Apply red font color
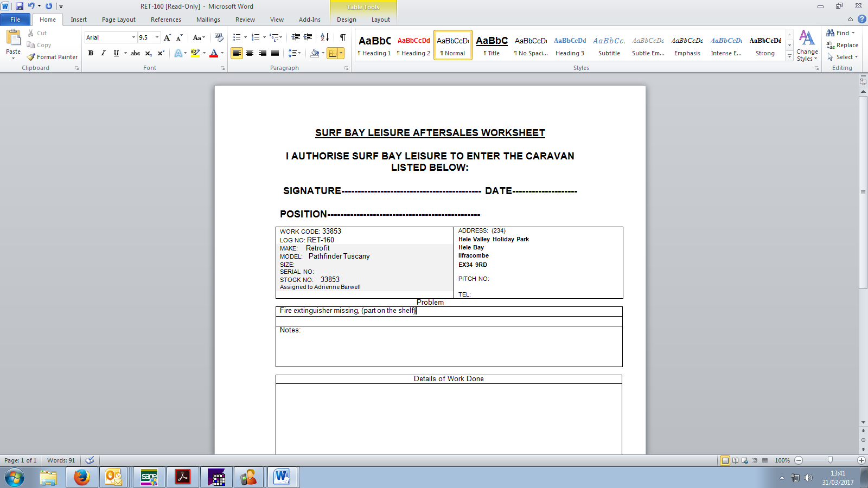Screen dimensions: 868x488 coord(214,53)
